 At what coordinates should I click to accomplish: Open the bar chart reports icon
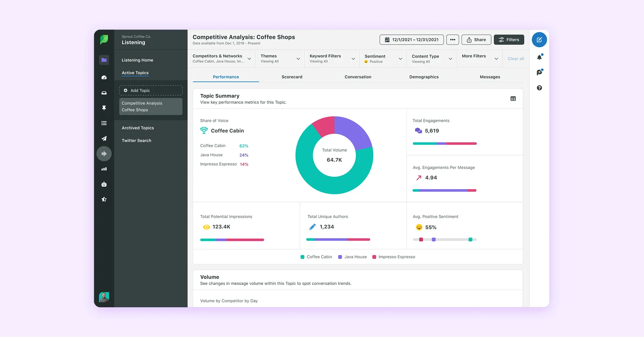point(104,169)
